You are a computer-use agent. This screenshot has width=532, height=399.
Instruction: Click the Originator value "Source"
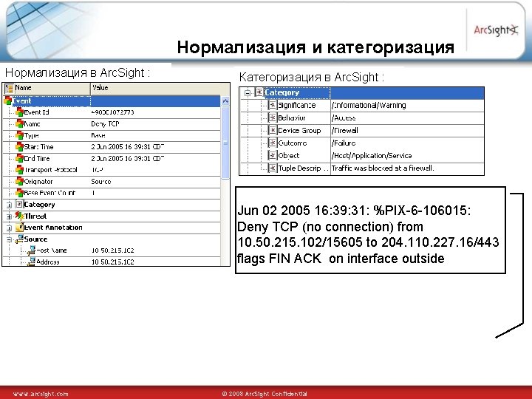click(101, 182)
